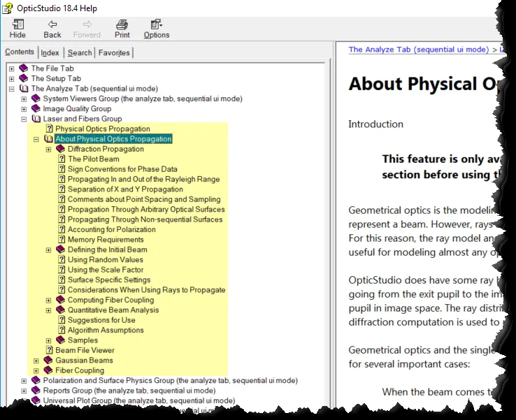Click book icon beside Quantitative Beam Analysis

pos(61,310)
